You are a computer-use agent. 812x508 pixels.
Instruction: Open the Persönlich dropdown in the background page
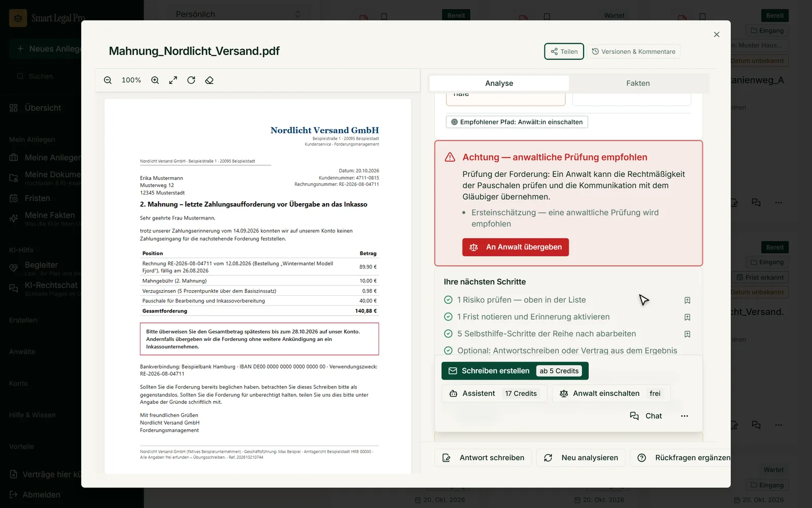coord(239,14)
